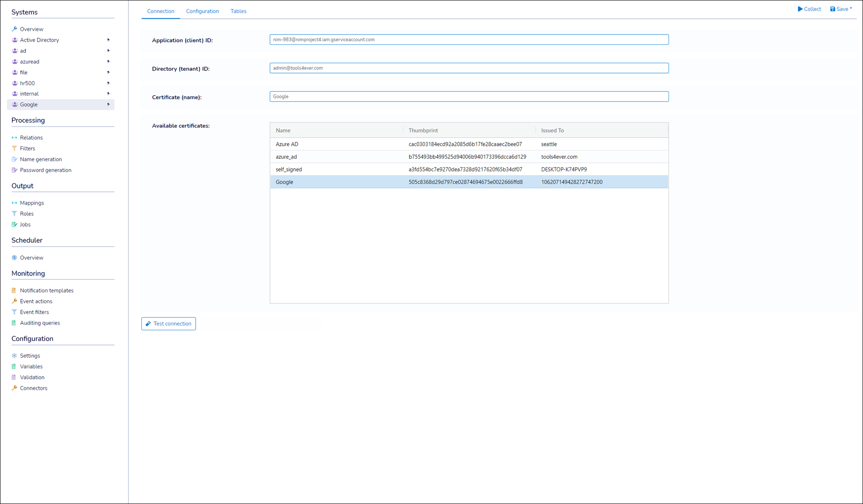This screenshot has height=504, width=863.
Task: Expand the Google system arrow
Action: tap(108, 105)
